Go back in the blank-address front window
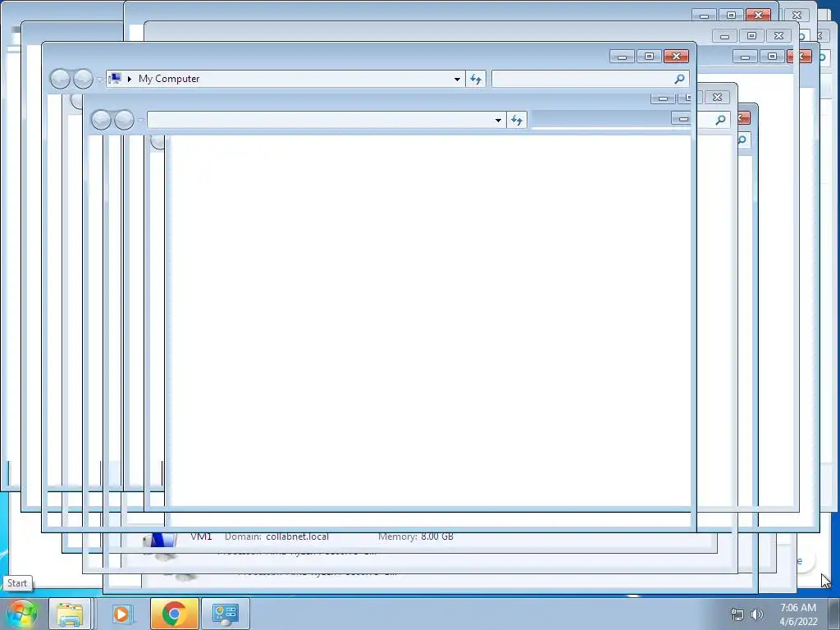The height and width of the screenshot is (630, 840). click(101, 120)
